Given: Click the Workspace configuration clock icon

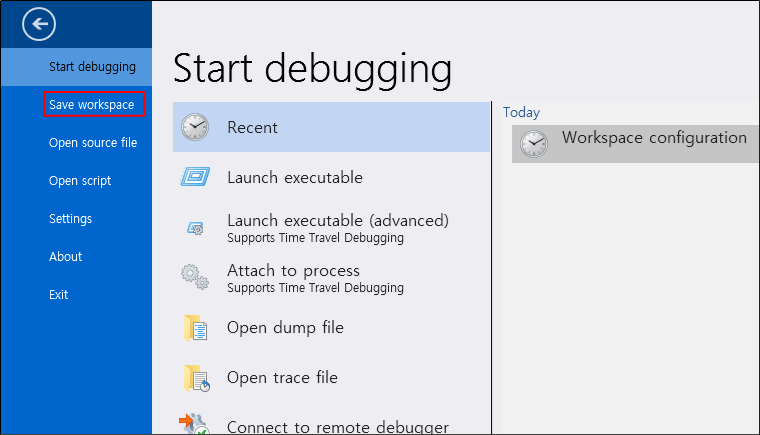Looking at the screenshot, I should (x=534, y=144).
